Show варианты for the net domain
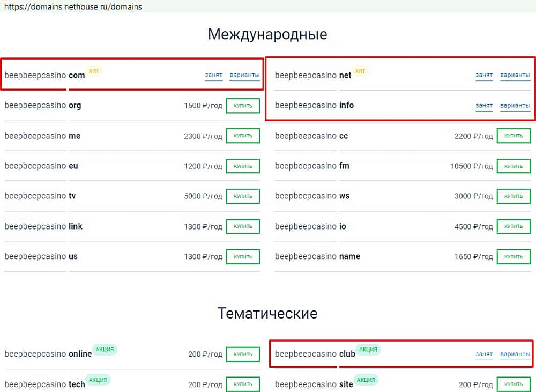The height and width of the screenshot is (392, 536). tap(515, 75)
